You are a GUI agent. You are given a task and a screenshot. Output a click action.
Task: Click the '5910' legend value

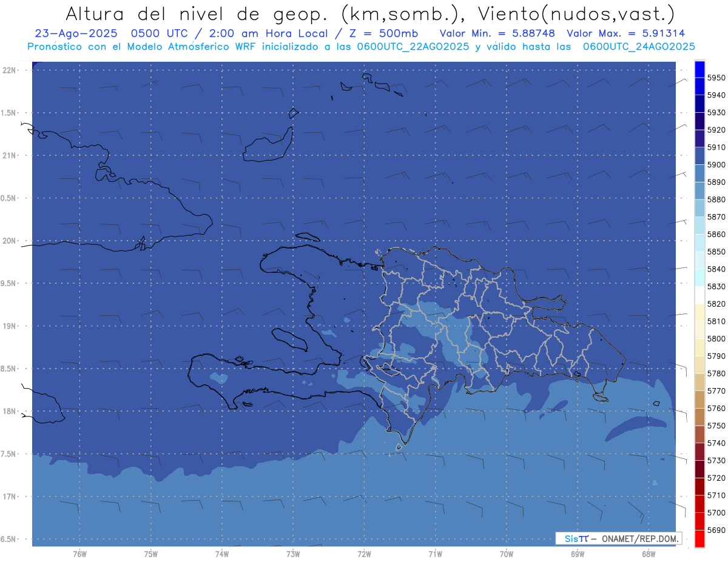click(716, 147)
